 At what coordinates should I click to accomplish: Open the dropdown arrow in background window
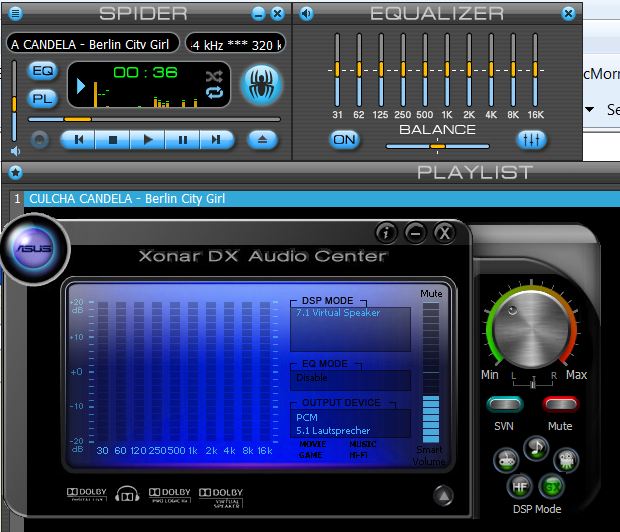tap(589, 109)
